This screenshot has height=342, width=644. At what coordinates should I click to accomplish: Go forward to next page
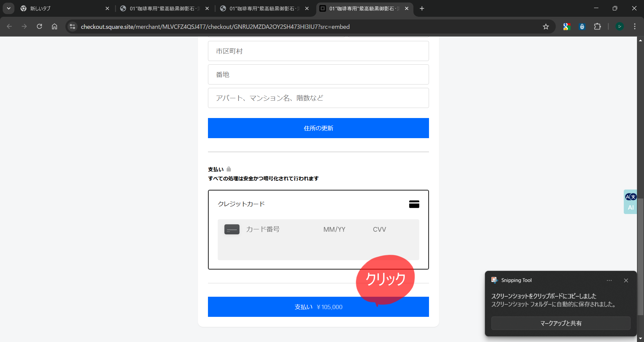click(24, 26)
